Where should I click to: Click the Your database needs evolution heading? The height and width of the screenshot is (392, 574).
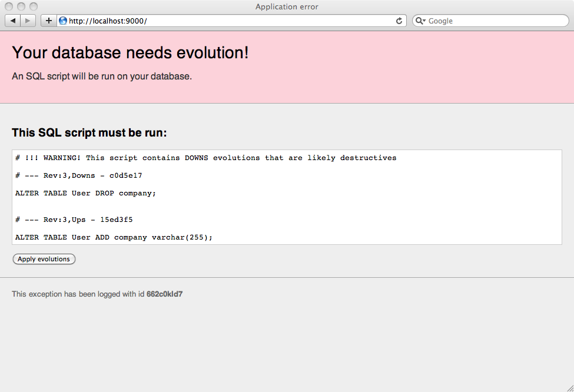(x=130, y=52)
